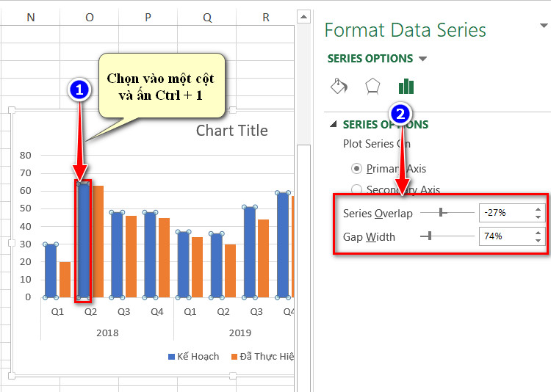
Task: Click the Series Overlap percentage field
Action: [x=507, y=213]
